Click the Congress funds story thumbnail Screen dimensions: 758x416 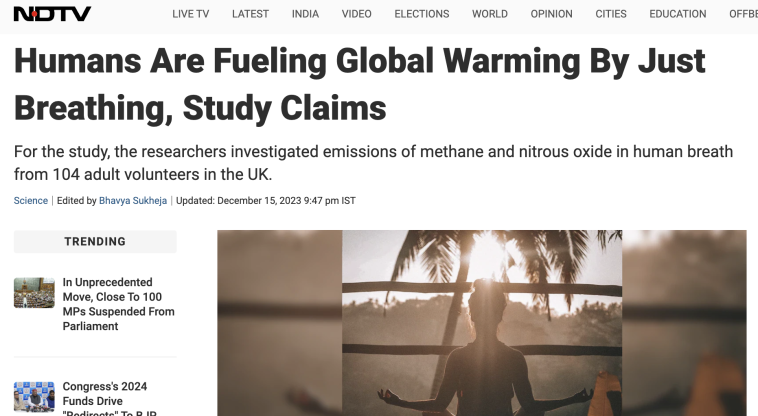[x=34, y=397]
